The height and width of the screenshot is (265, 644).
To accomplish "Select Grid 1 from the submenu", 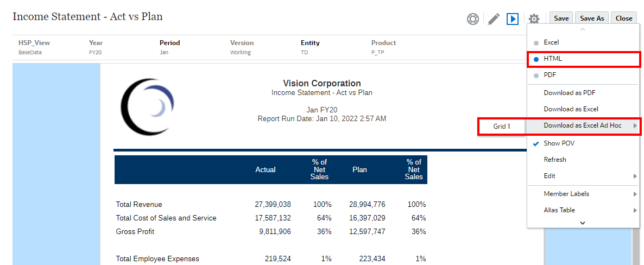I will click(x=502, y=127).
